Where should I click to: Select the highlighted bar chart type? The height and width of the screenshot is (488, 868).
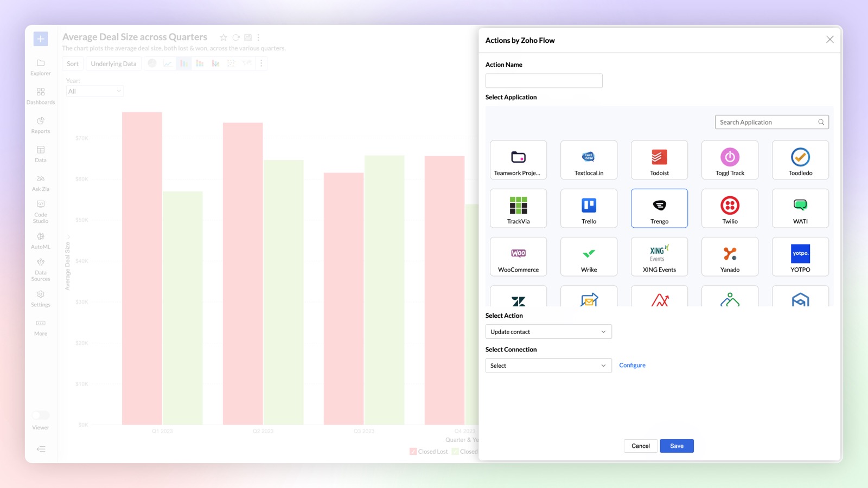(x=184, y=63)
